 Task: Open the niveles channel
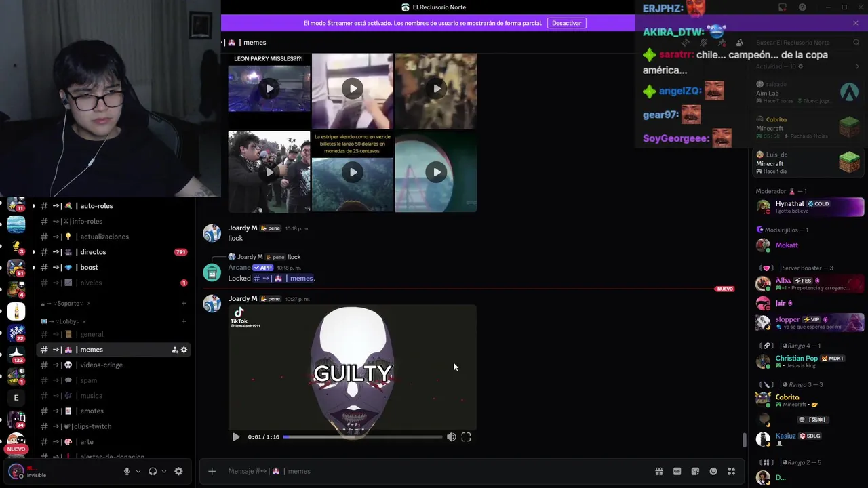(x=113, y=283)
